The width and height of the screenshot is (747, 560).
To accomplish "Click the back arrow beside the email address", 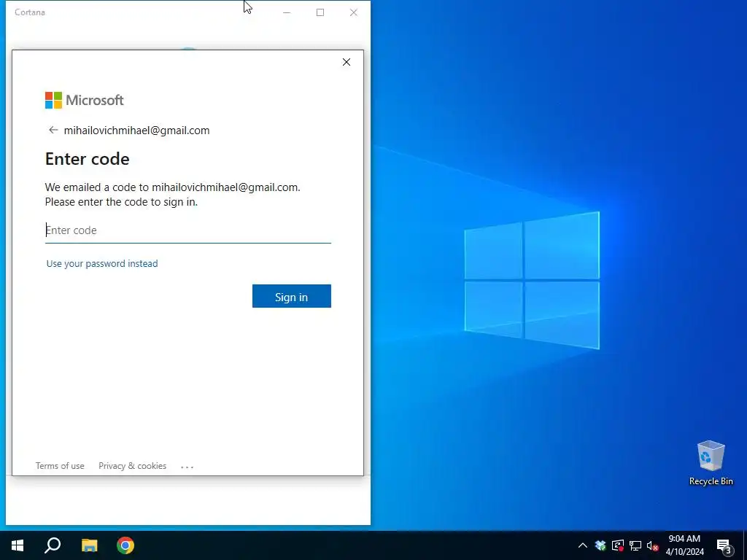I will [53, 130].
